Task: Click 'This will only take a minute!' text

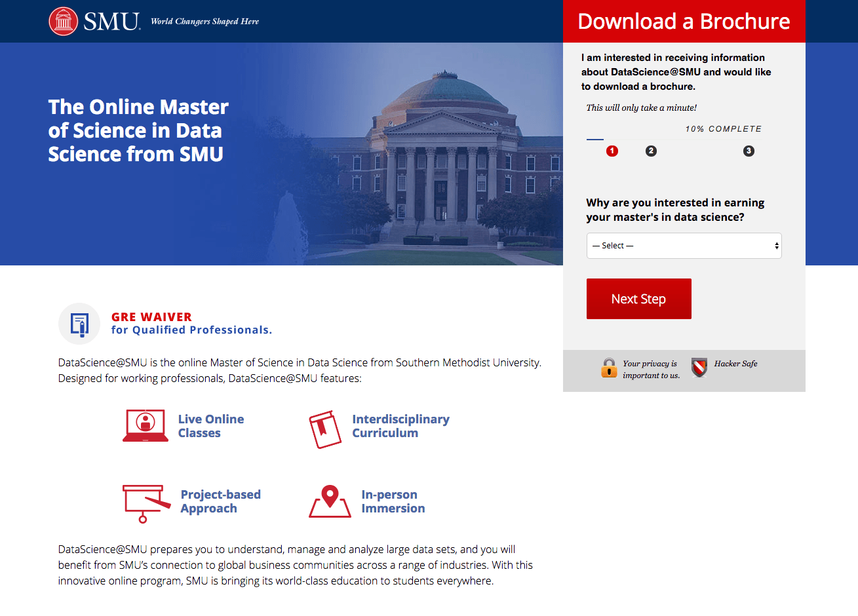Action: 641,108
